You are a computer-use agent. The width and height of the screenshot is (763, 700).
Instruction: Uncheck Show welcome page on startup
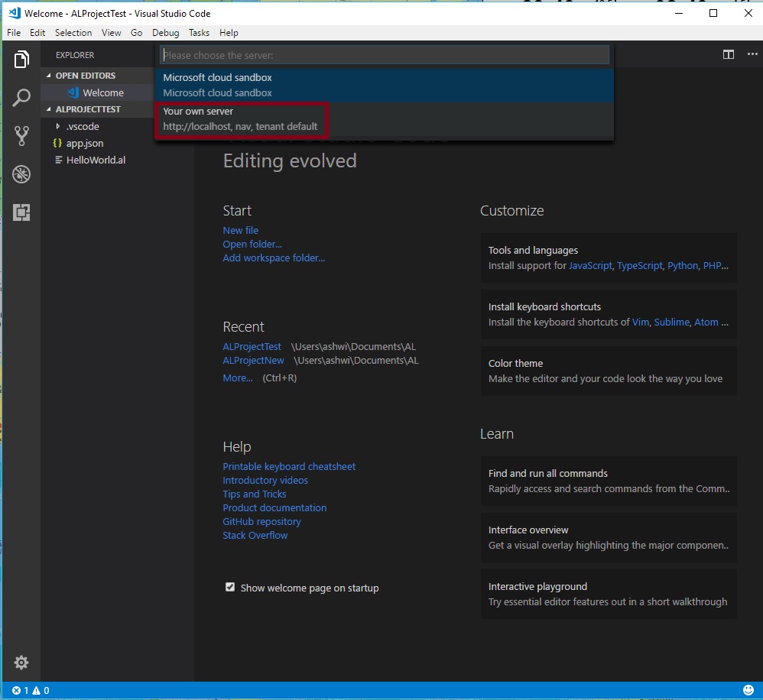230,587
